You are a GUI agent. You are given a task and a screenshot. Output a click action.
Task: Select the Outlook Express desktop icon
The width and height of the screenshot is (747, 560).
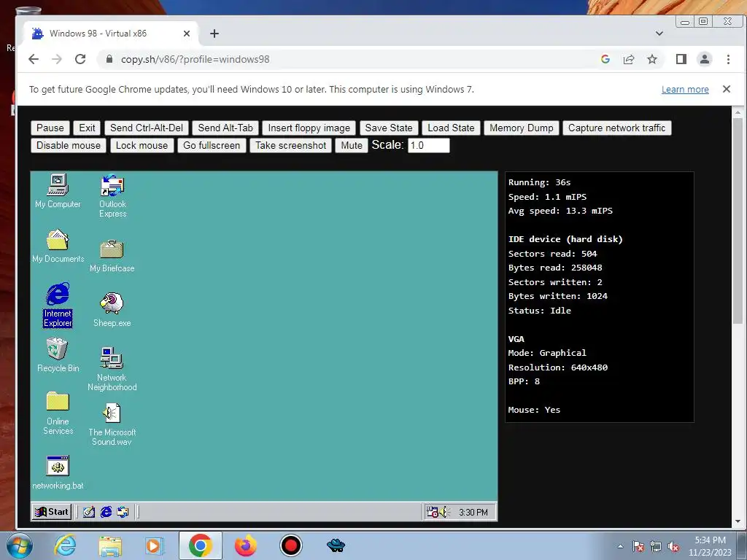[x=112, y=195]
